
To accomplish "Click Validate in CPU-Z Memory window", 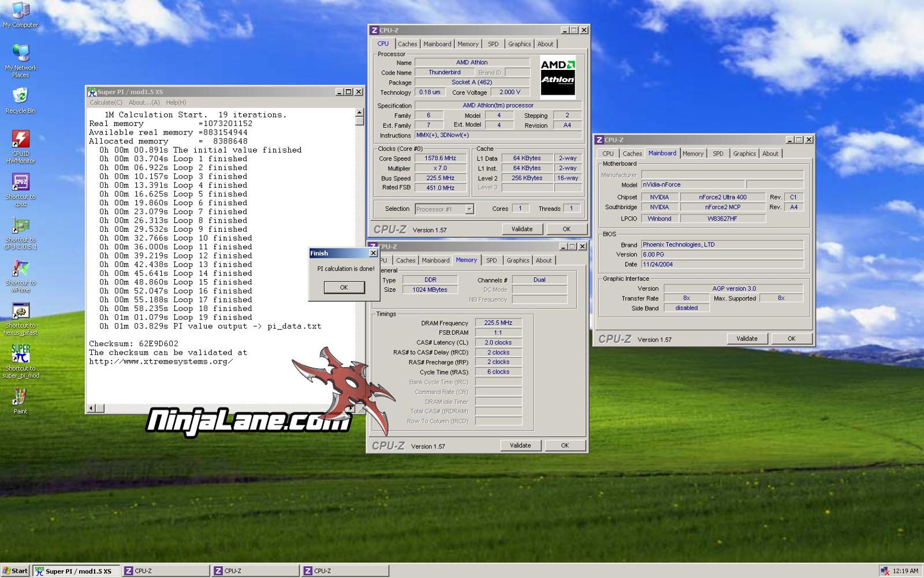I will [x=520, y=445].
